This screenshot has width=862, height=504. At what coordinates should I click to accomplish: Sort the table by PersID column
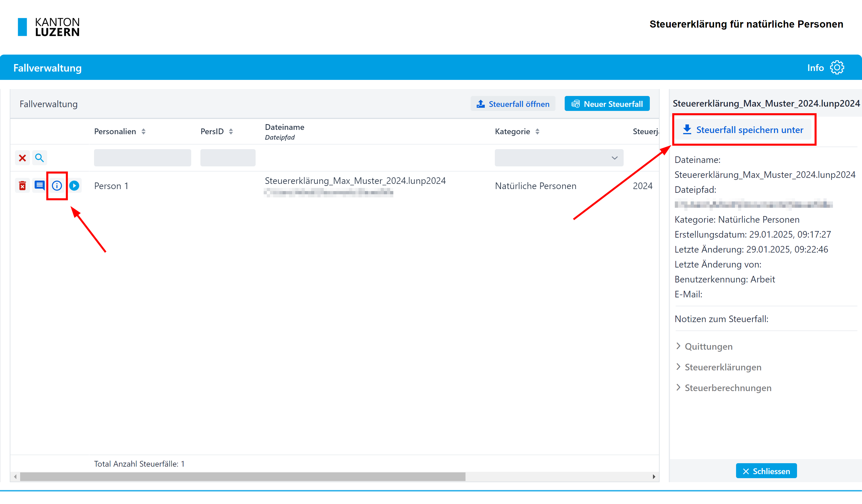pos(231,132)
